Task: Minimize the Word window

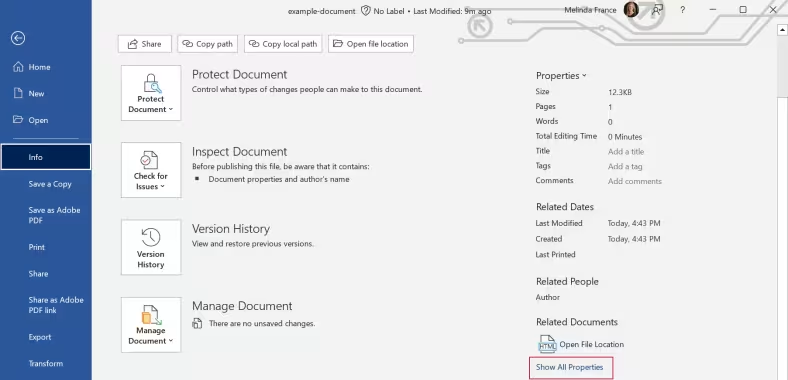Action: (713, 10)
